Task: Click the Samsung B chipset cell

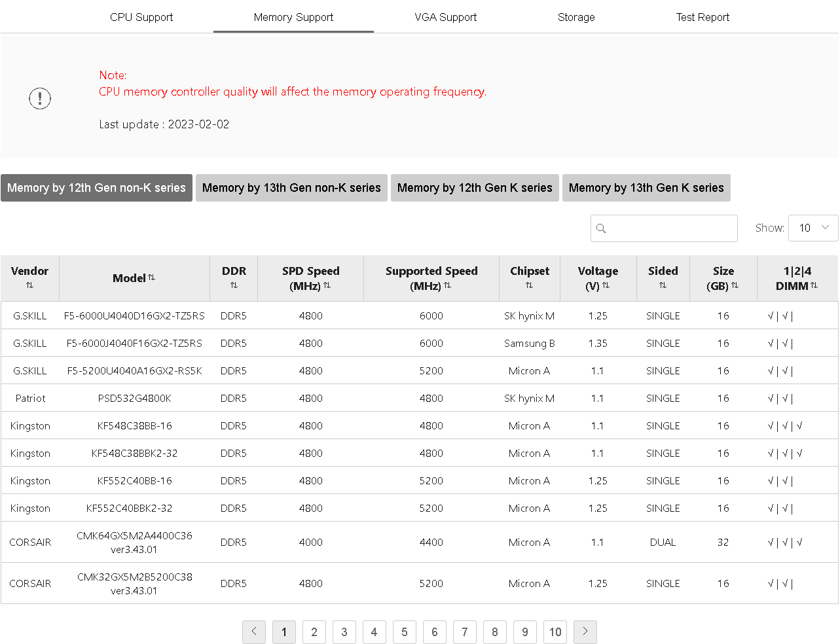Action: [x=530, y=344]
